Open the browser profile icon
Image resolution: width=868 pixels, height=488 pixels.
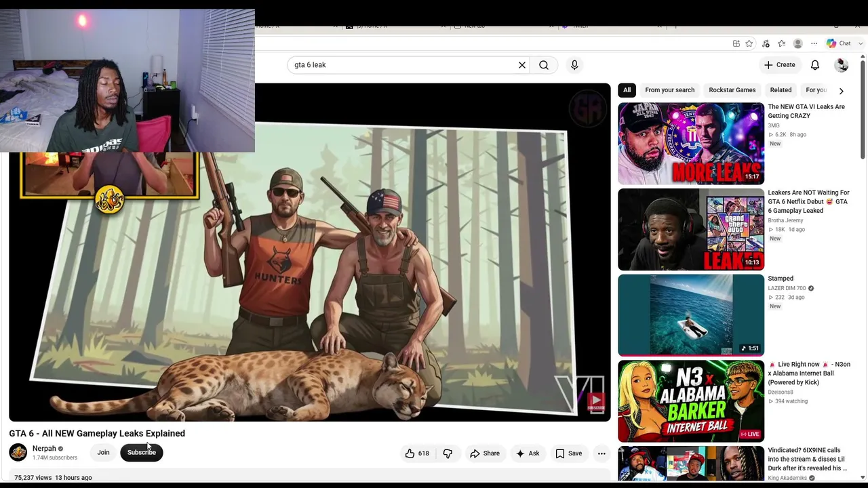(x=797, y=43)
